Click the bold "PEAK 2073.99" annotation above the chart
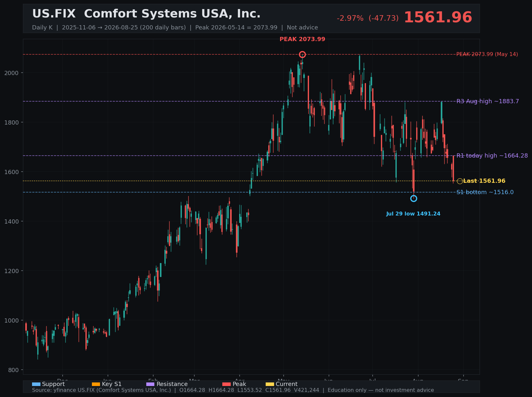 (302, 39)
